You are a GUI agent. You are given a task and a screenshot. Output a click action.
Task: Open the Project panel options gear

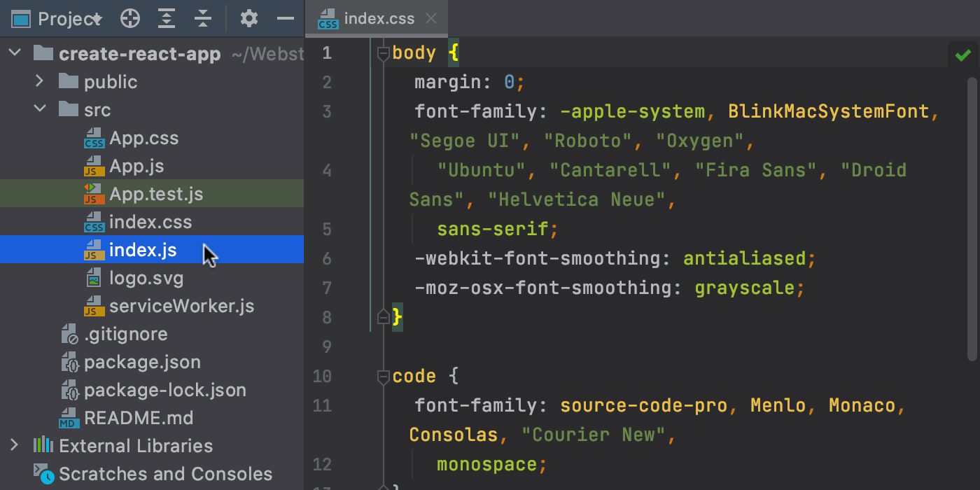point(248,19)
